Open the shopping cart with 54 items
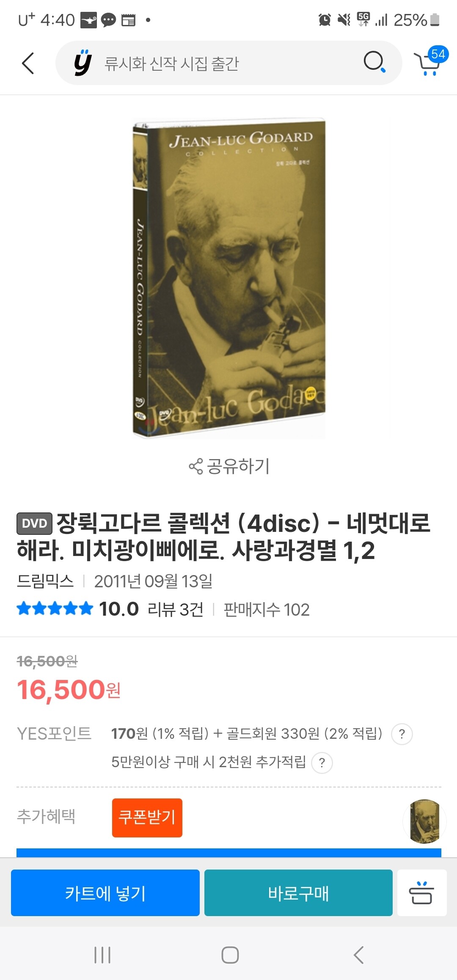 [430, 62]
